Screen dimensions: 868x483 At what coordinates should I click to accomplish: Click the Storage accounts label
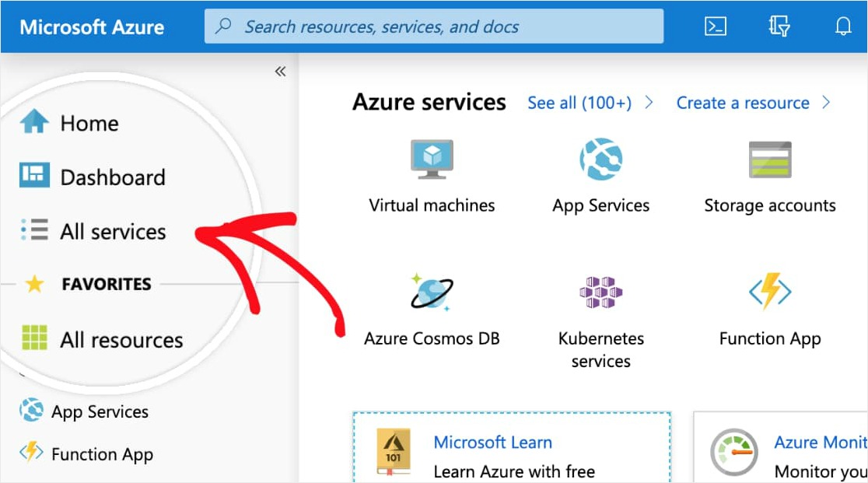coord(770,206)
